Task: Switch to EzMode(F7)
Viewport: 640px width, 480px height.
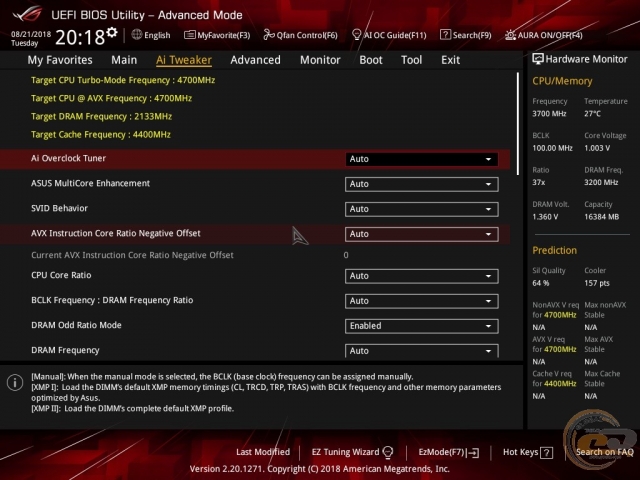Action: (x=449, y=453)
